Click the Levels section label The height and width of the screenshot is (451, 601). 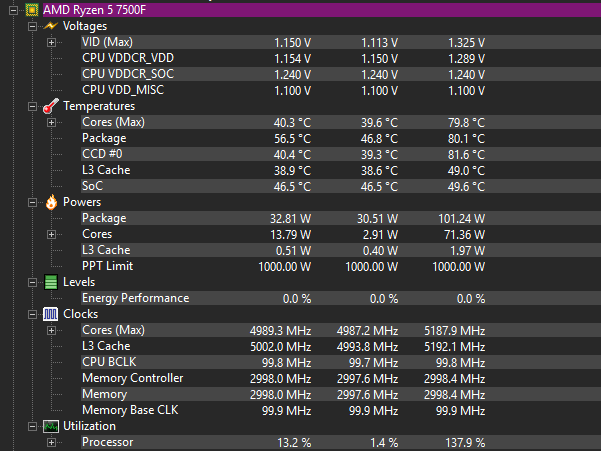(79, 282)
